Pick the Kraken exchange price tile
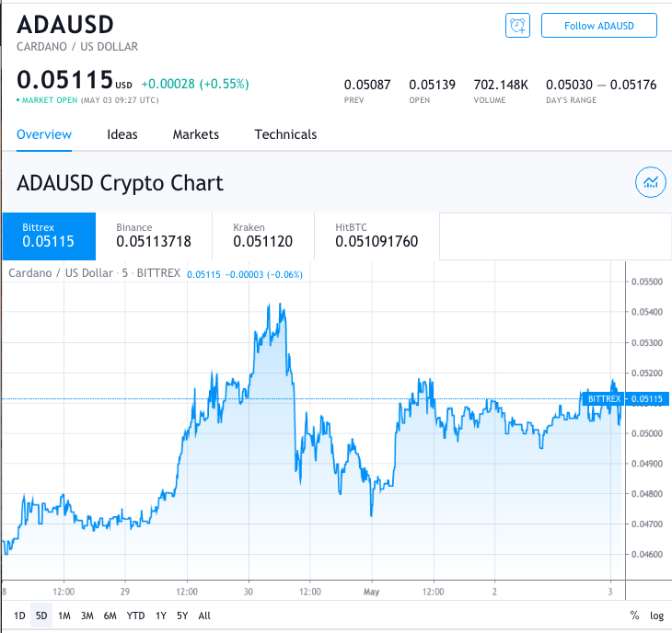Image resolution: width=672 pixels, height=633 pixels. pos(263,236)
